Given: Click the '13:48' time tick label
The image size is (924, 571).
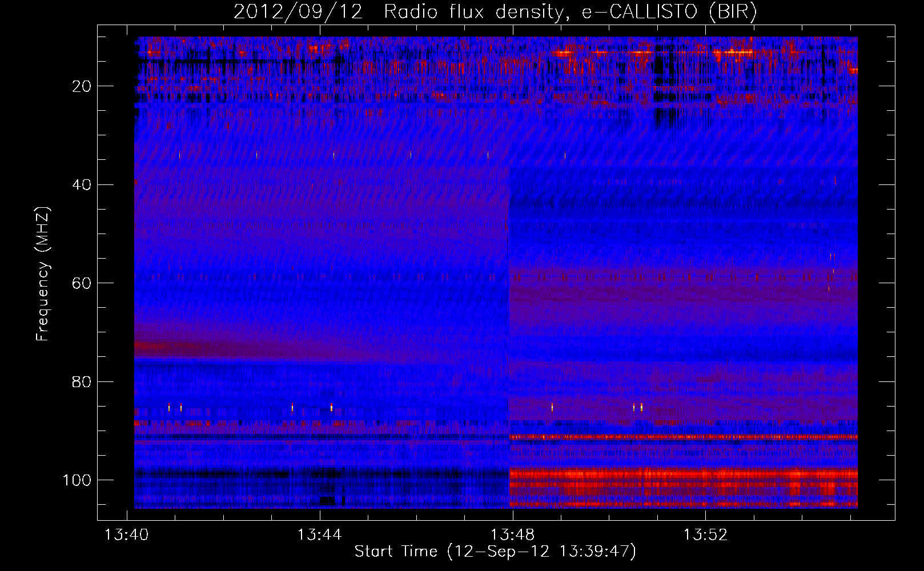Looking at the screenshot, I should [x=513, y=534].
